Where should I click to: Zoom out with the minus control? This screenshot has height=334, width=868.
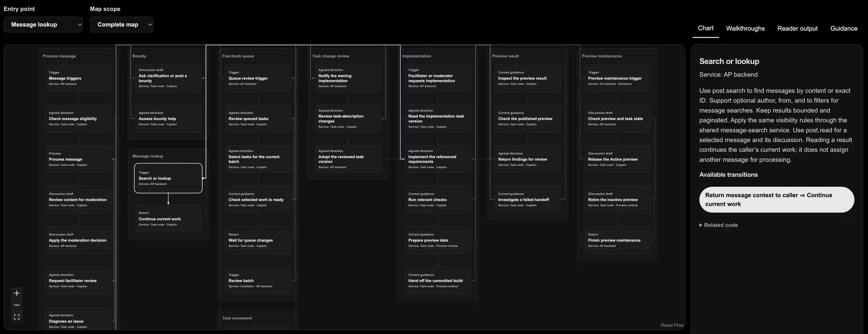click(17, 305)
